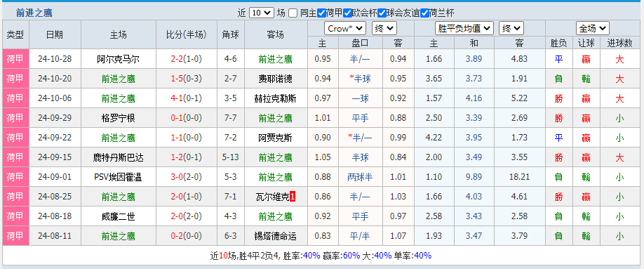Click 单率 40% in the summary line
644x269 pixels.
[x=413, y=256]
